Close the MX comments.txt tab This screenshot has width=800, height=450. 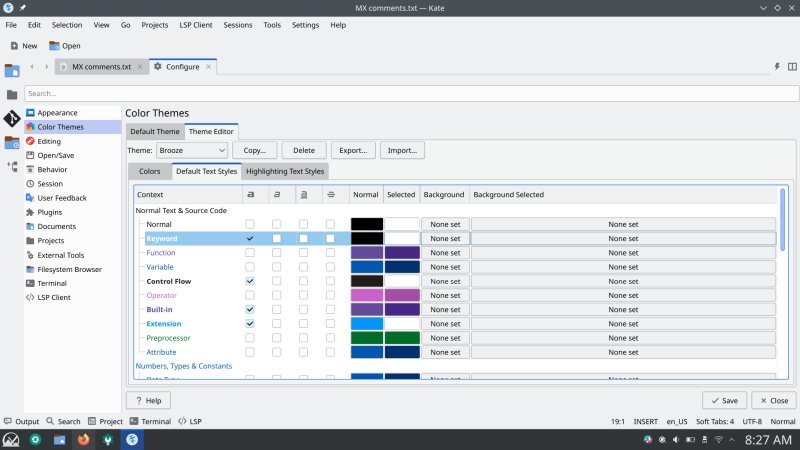click(x=140, y=67)
